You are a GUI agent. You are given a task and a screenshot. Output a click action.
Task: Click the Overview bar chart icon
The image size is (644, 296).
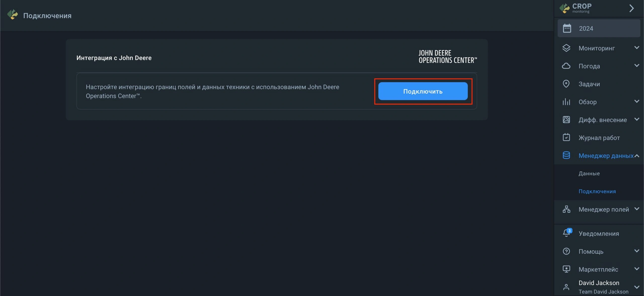(x=566, y=102)
